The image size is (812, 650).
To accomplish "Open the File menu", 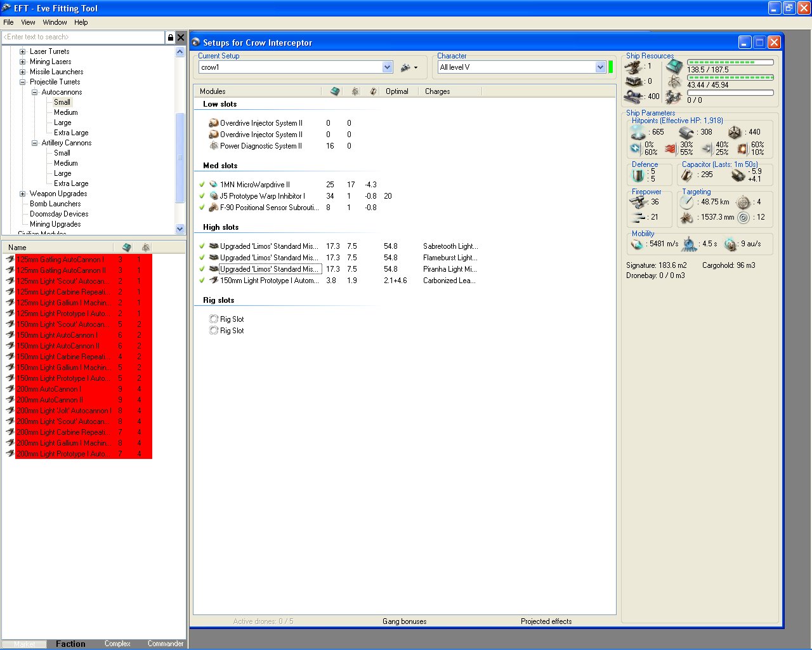I will [x=8, y=22].
